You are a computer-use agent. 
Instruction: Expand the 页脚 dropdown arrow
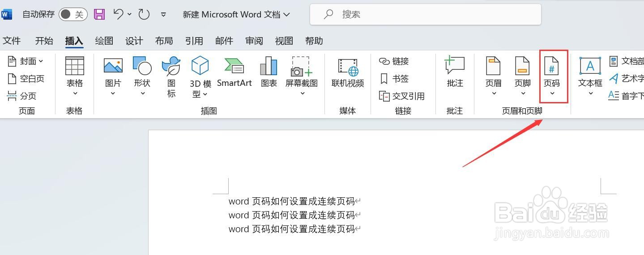[523, 93]
